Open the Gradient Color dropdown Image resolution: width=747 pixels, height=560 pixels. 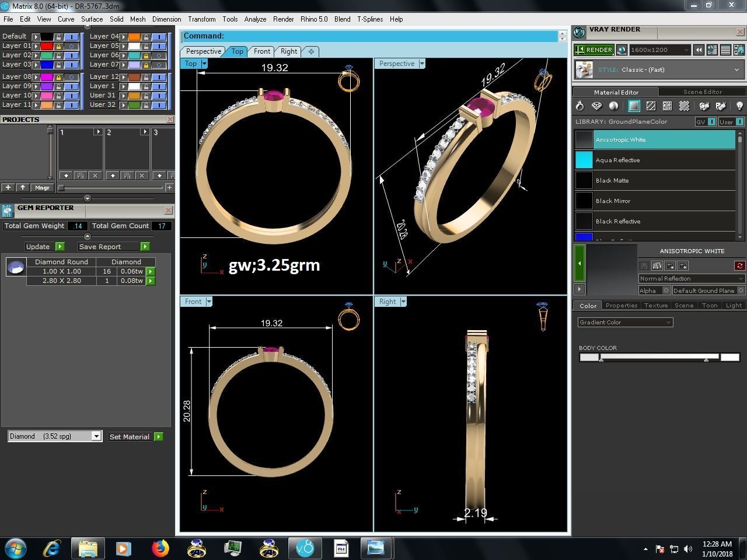point(625,322)
